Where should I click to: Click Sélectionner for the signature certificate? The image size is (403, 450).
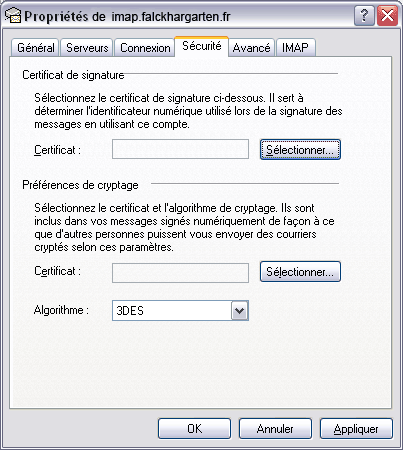click(x=300, y=150)
